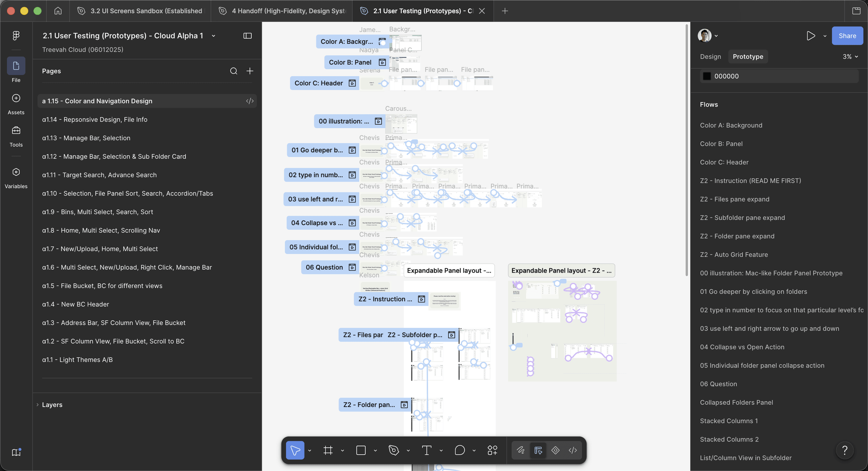Select the Design tab
868x471 pixels.
tap(710, 57)
